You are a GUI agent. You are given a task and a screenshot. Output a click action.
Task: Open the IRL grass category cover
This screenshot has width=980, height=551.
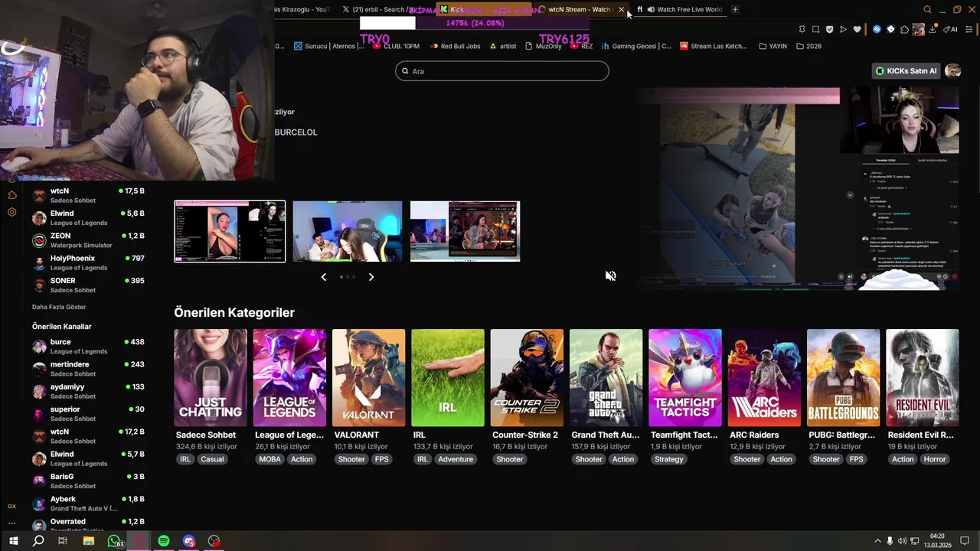[x=448, y=377]
